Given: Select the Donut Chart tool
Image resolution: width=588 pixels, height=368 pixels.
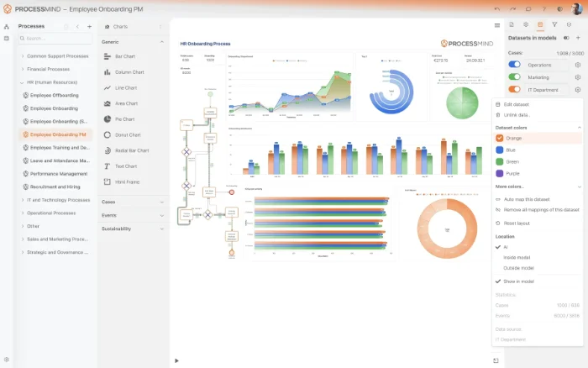Looking at the screenshot, I should pos(130,134).
